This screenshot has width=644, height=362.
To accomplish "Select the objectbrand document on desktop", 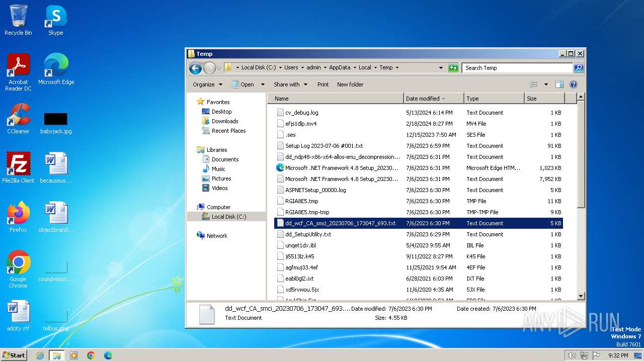I will point(56,217).
